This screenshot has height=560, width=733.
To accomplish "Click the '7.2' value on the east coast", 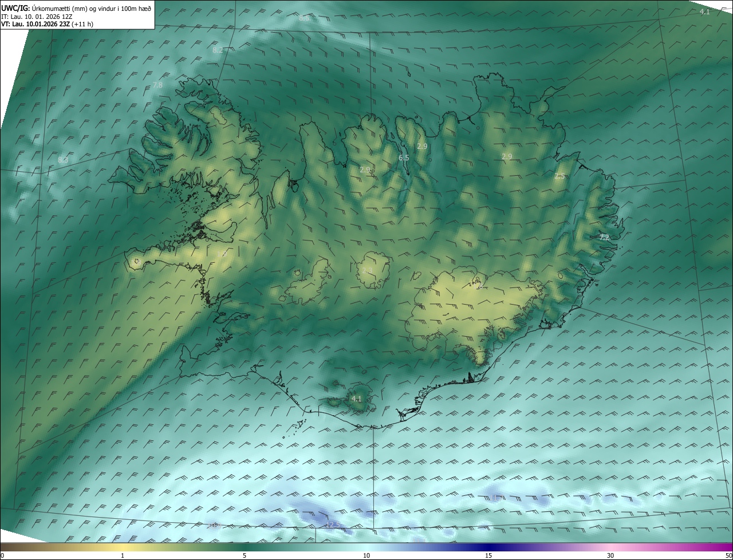I will 604,236.
